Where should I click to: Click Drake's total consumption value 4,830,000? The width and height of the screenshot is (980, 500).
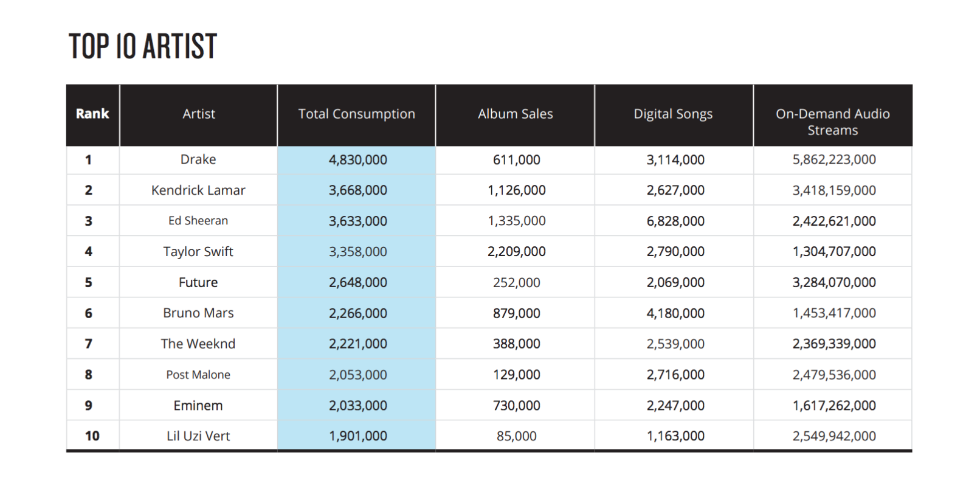pos(357,160)
